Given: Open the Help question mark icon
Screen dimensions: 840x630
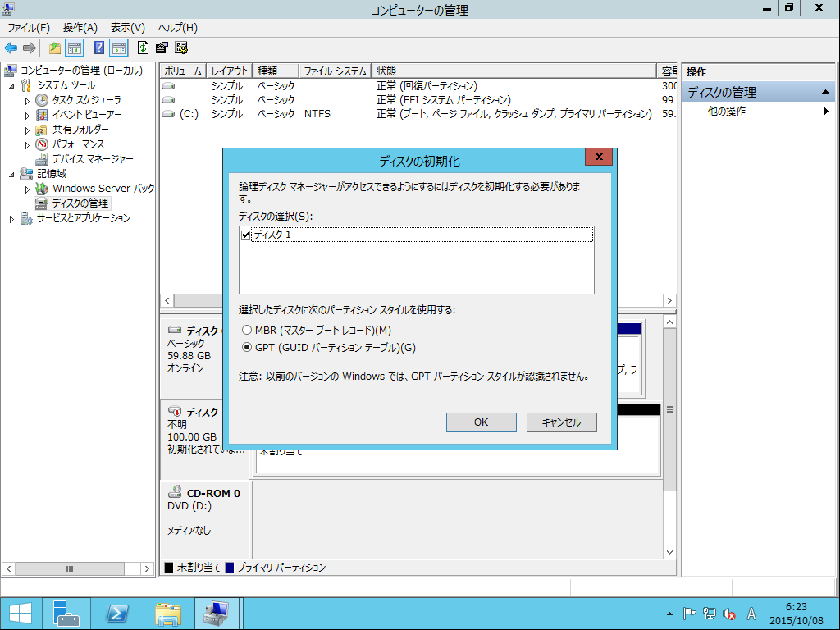Looking at the screenshot, I should [98, 48].
